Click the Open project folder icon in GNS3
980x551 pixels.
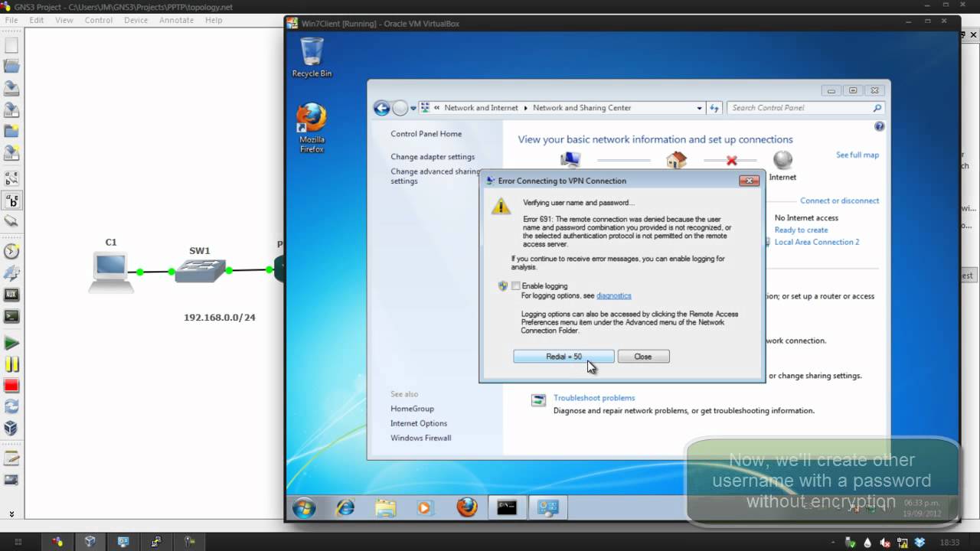click(11, 67)
